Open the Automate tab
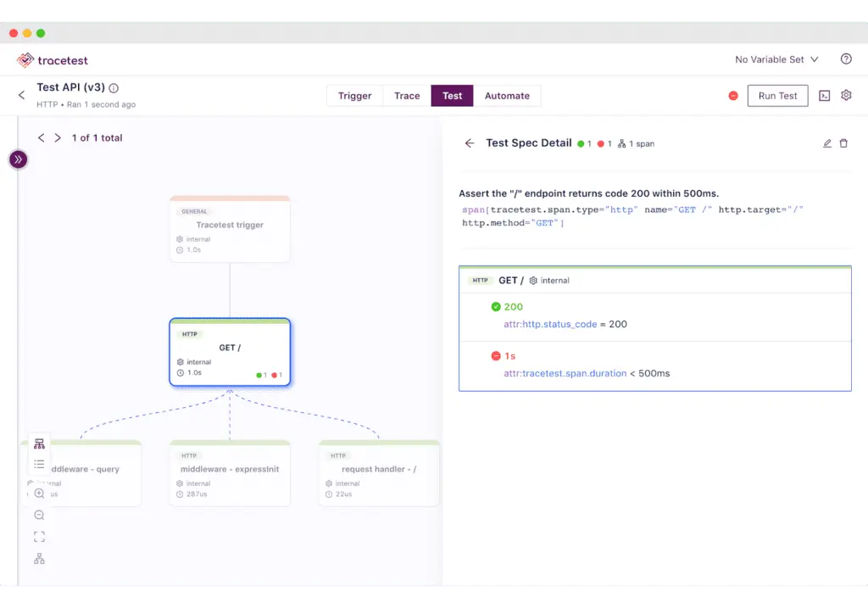The width and height of the screenshot is (868, 608). 507,96
